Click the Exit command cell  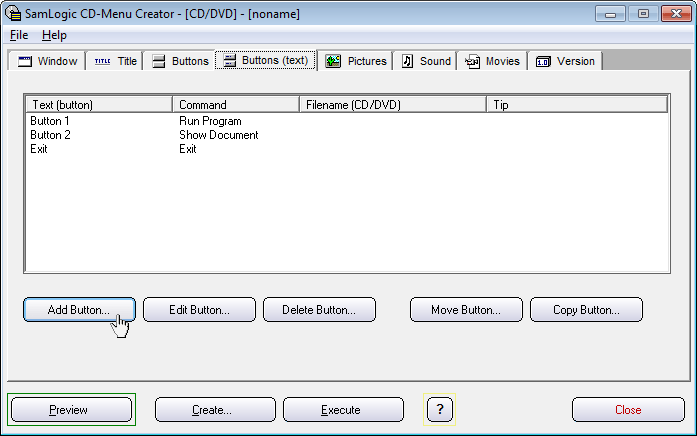(188, 149)
